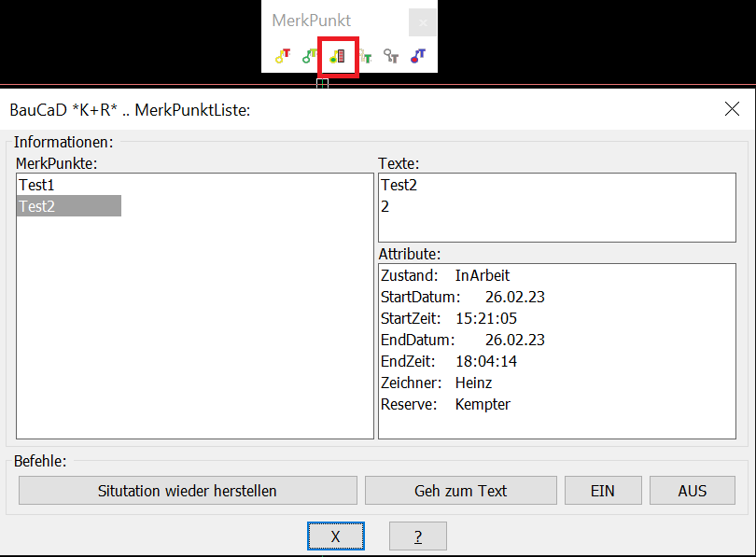The height and width of the screenshot is (557, 756).
Task: Click the yellow key with red T icon
Action: tap(283, 56)
